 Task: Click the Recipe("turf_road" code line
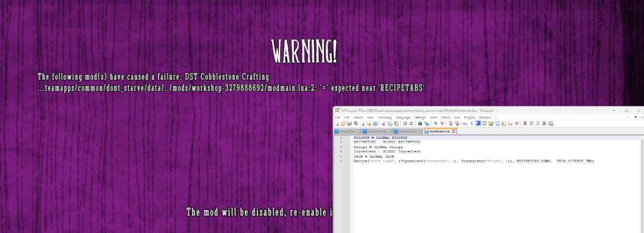tap(473, 161)
